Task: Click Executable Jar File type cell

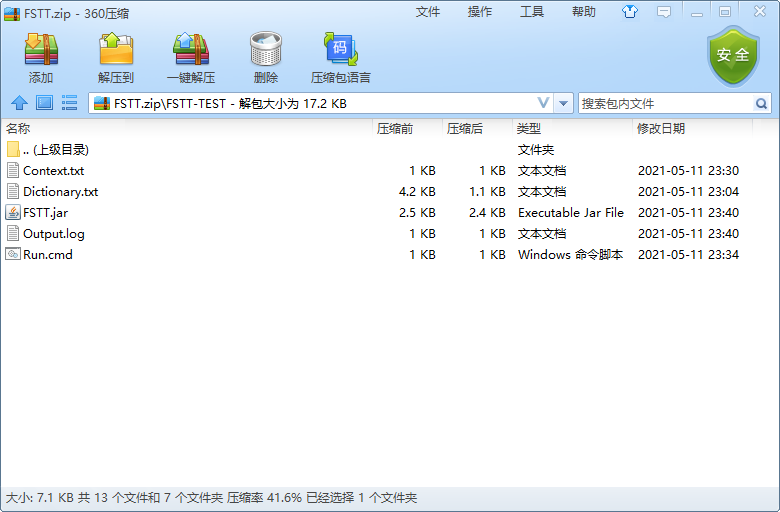Action: [x=571, y=212]
